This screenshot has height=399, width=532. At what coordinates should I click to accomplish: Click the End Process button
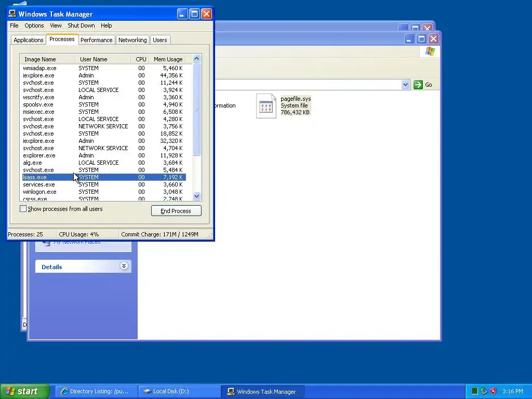tap(176, 211)
